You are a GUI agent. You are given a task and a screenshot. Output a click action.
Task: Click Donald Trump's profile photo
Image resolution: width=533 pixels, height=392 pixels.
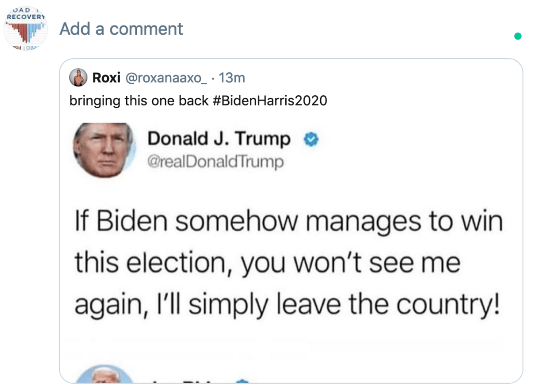click(104, 150)
